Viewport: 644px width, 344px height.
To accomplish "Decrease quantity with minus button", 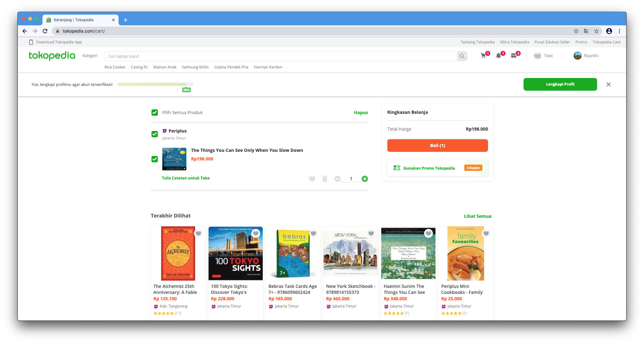I will (338, 179).
